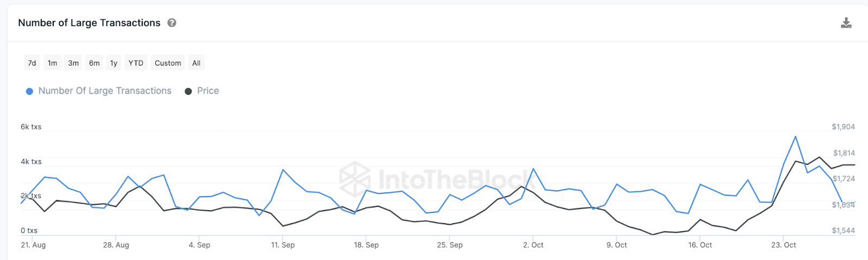Select the 6m time range

94,63
